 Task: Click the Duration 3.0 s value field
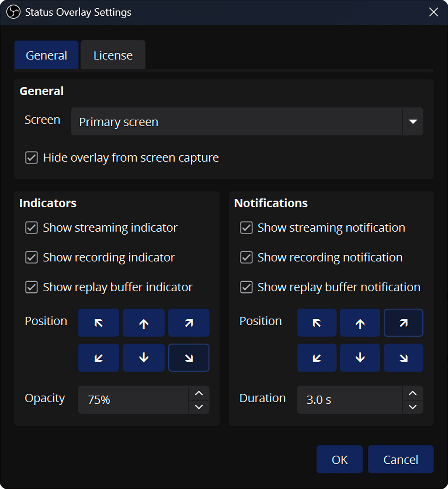coord(350,400)
